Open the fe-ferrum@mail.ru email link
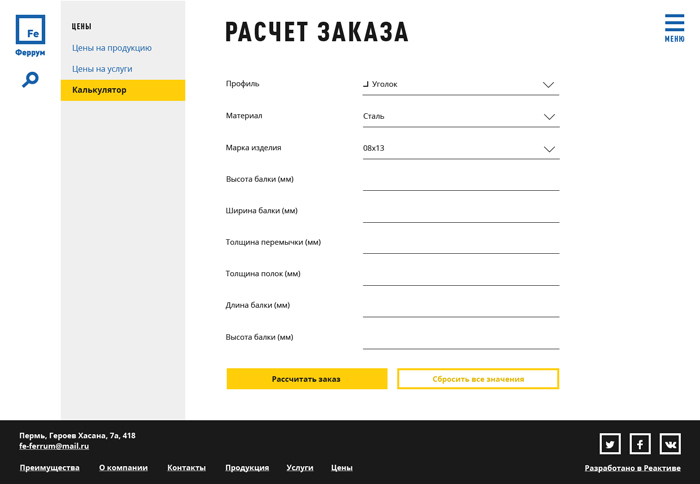Image resolution: width=700 pixels, height=484 pixels. [x=54, y=446]
